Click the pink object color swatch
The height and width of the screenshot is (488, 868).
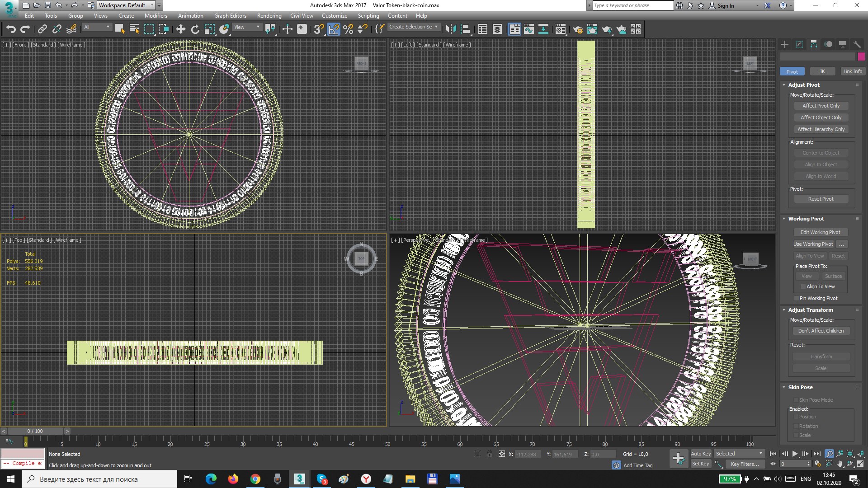[x=861, y=56]
